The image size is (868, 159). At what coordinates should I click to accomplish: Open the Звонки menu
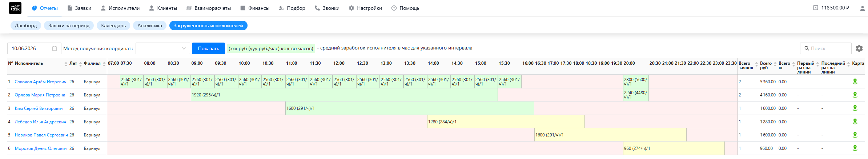click(x=327, y=8)
